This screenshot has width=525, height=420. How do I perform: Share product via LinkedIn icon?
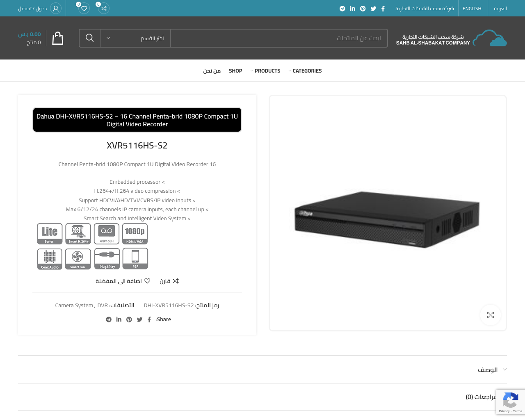(119, 320)
